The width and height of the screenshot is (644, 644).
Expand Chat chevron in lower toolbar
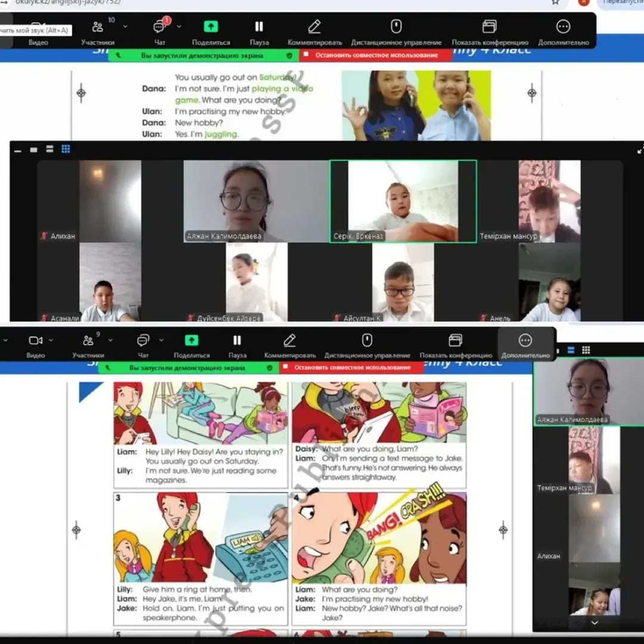[162, 340]
